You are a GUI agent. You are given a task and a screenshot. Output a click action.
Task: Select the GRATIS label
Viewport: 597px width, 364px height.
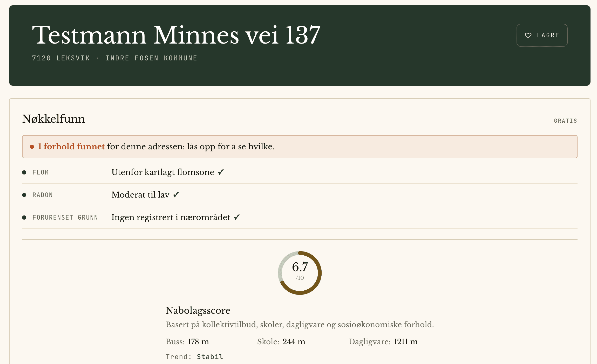click(566, 121)
